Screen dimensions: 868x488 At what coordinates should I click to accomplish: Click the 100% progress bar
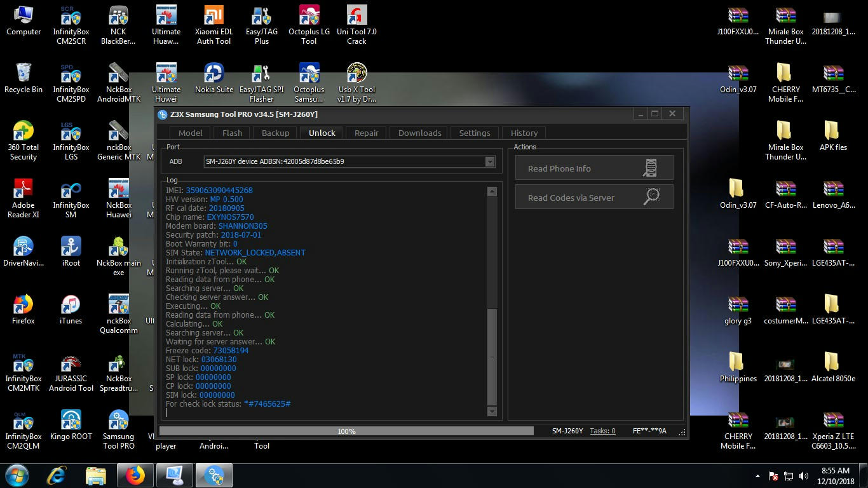346,431
